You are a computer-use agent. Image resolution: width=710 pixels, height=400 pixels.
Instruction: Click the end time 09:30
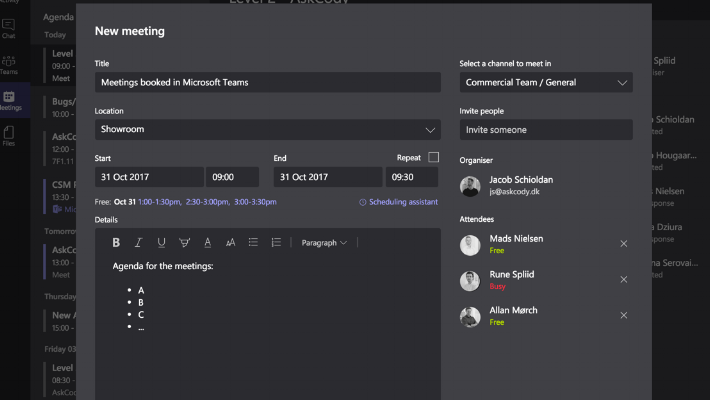pos(412,177)
